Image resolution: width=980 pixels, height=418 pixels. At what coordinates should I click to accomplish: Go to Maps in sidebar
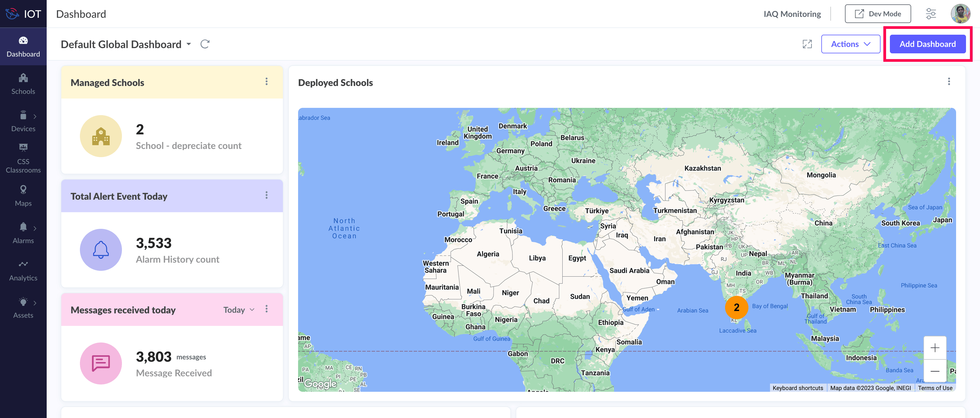(x=23, y=196)
